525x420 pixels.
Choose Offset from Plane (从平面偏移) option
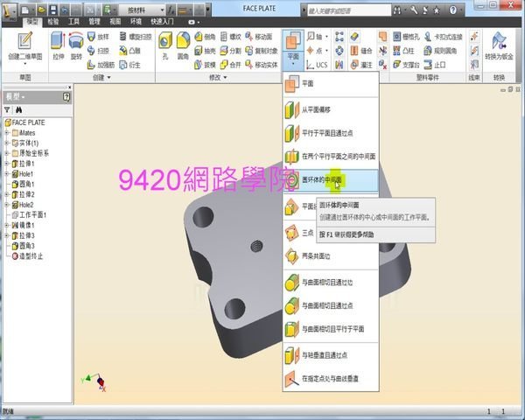pyautogui.click(x=331, y=110)
